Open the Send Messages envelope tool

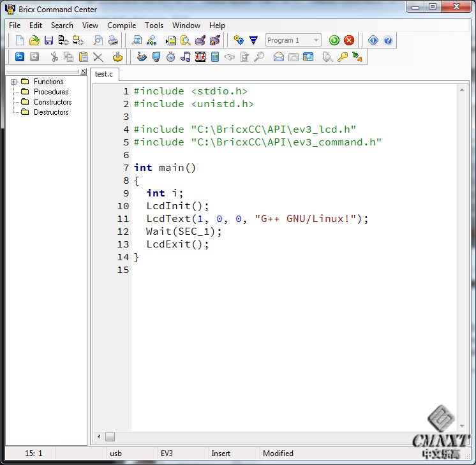[x=278, y=57]
